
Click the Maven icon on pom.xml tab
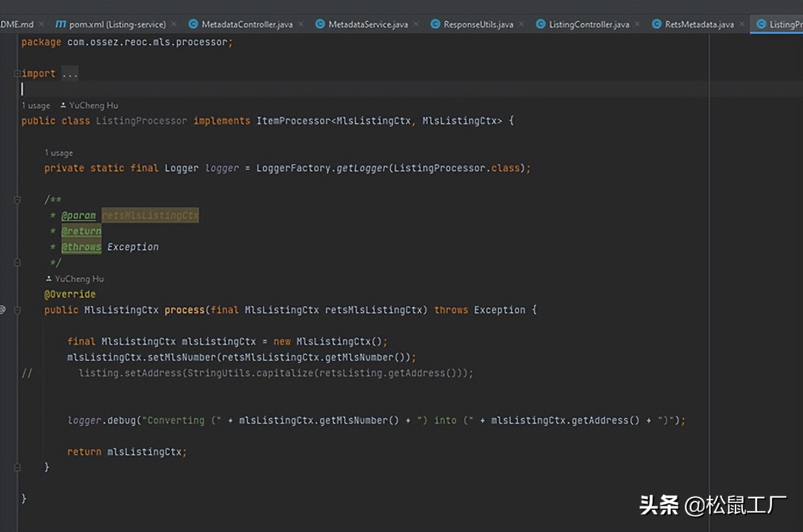[x=61, y=24]
